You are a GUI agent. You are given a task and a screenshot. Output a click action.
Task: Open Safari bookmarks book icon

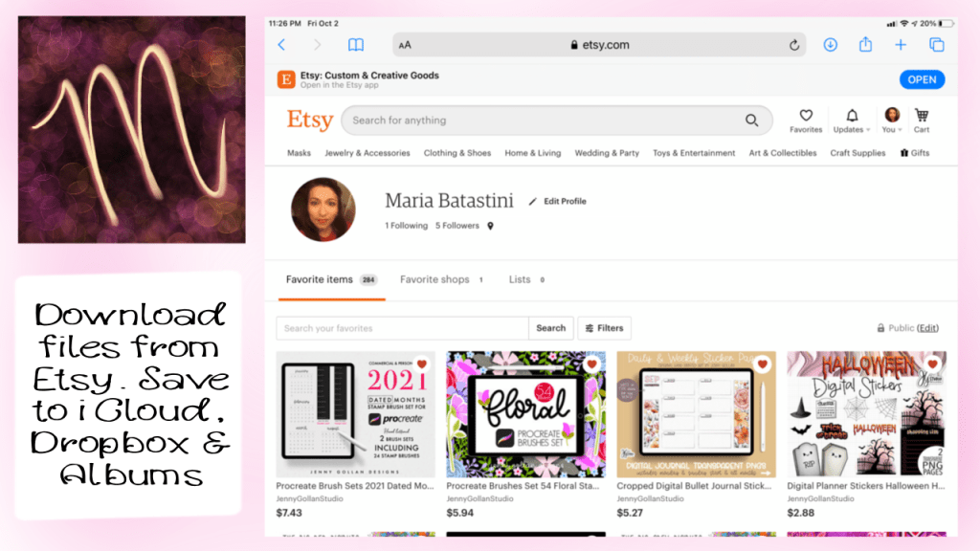(x=356, y=45)
